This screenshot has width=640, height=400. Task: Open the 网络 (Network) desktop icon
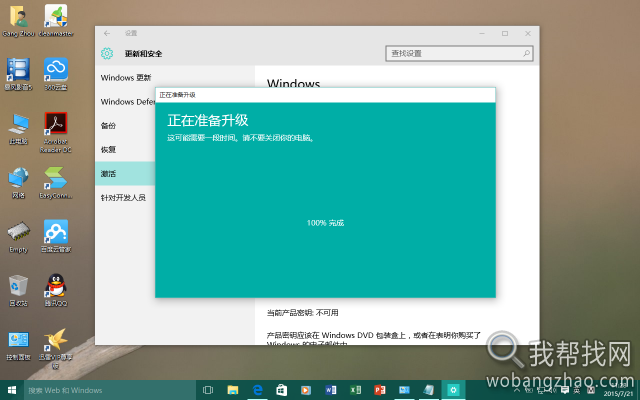[x=18, y=182]
